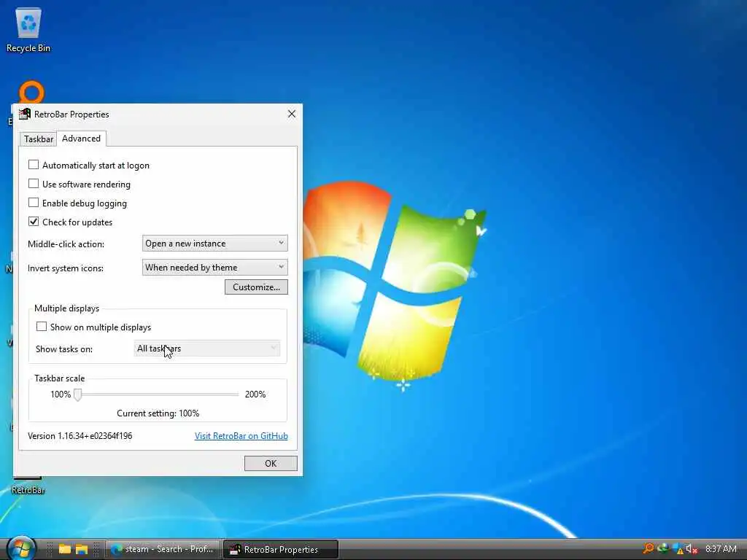This screenshot has width=747, height=560.
Task: Click the Windows Start orb
Action: pos(20,548)
